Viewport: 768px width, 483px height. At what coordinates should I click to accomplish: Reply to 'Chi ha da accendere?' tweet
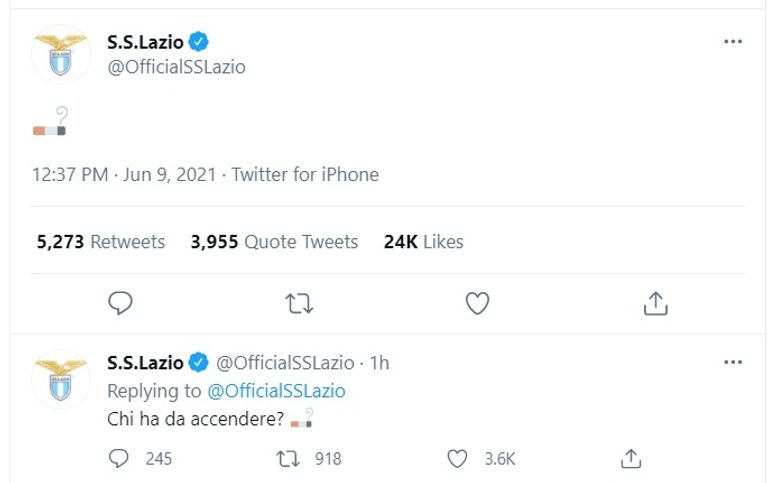pos(119,458)
